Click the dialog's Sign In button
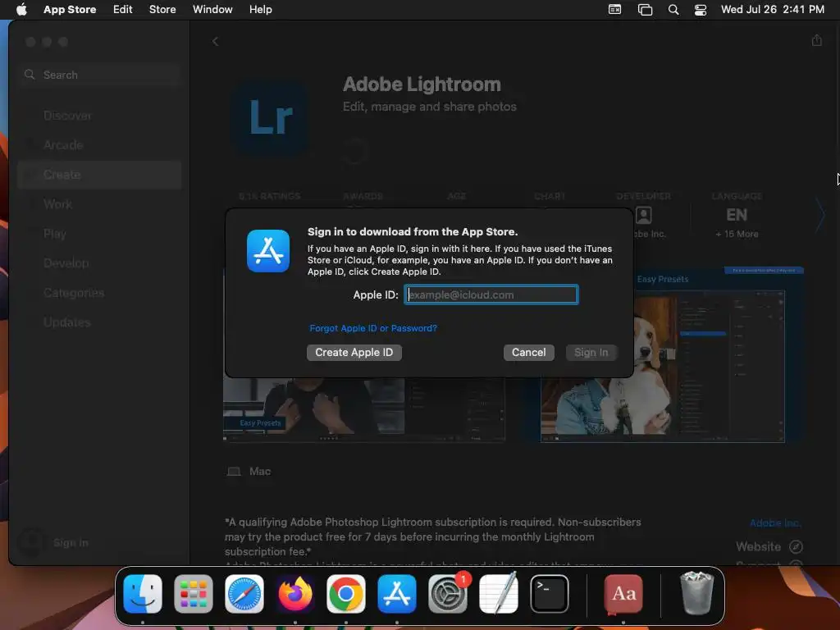The width and height of the screenshot is (840, 630). coord(591,353)
